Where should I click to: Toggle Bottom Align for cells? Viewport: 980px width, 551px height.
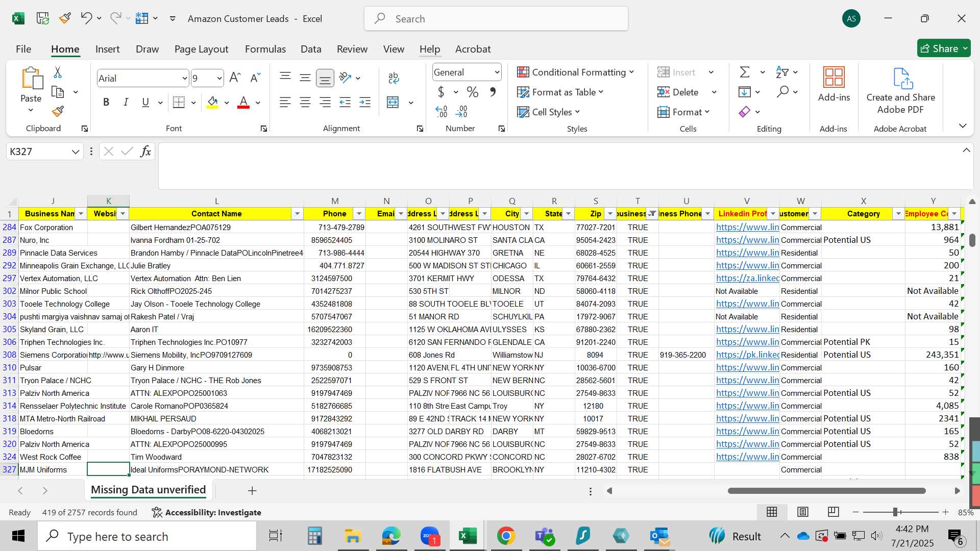pos(325,78)
